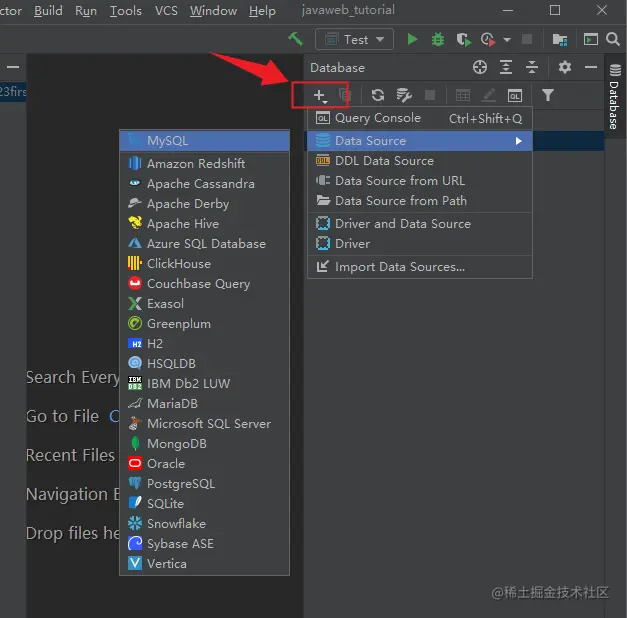Click the Run Anything terminal-window icon
This screenshot has width=627, height=618.
tap(591, 39)
